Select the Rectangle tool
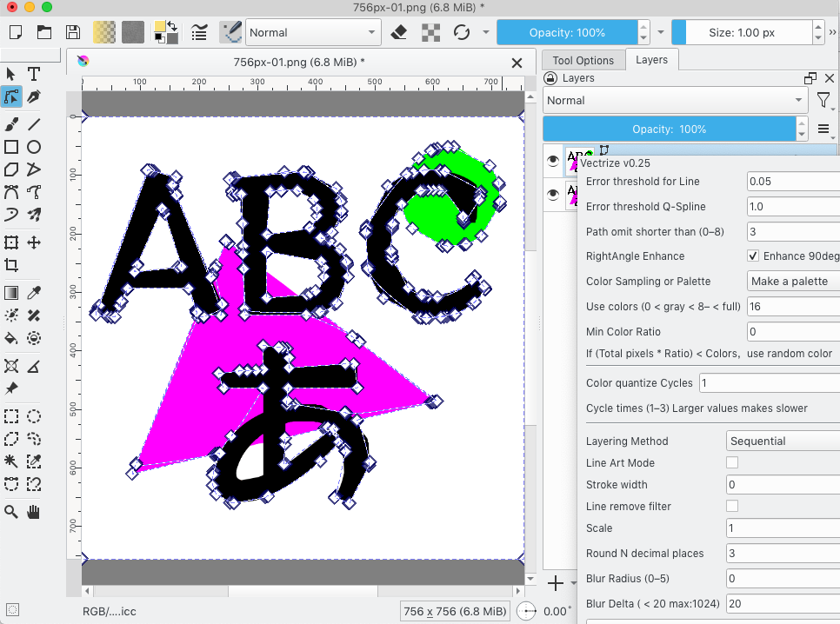 coord(11,147)
